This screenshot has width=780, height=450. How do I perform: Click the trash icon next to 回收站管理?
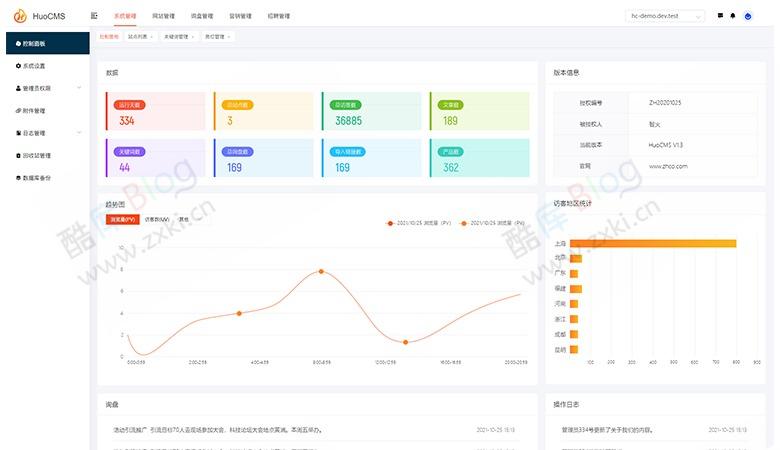click(18, 155)
